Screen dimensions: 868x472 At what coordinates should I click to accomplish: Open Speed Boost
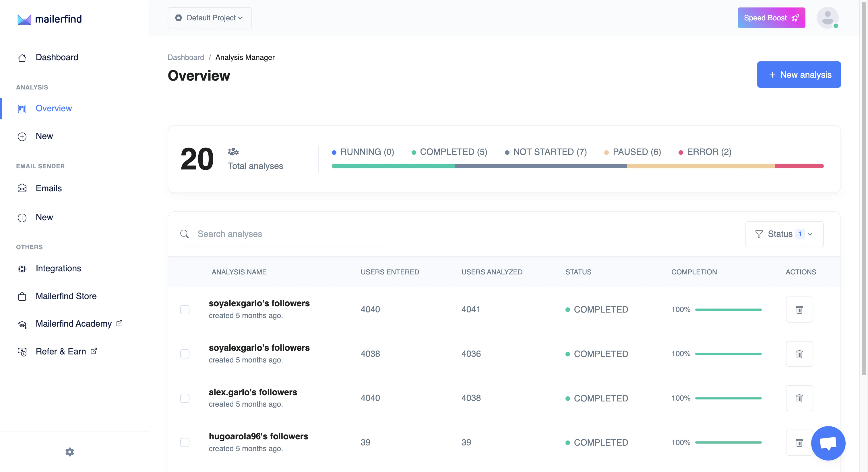(771, 18)
